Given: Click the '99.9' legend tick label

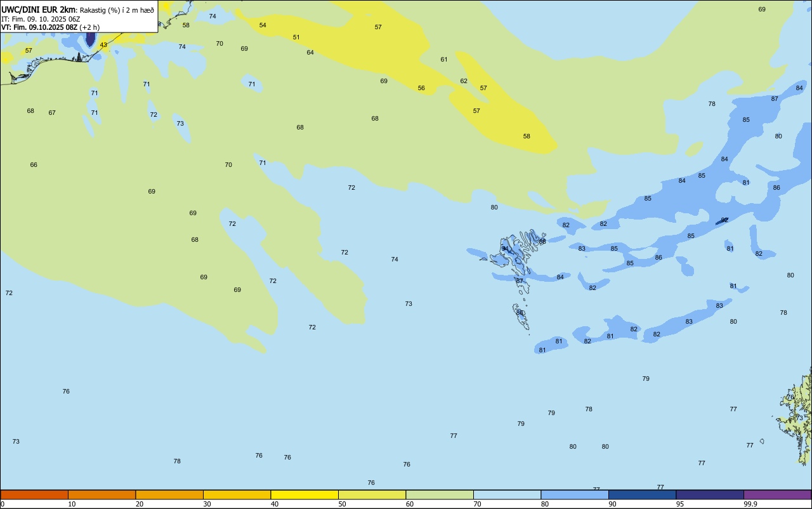Looking at the screenshot, I should pyautogui.click(x=750, y=504).
